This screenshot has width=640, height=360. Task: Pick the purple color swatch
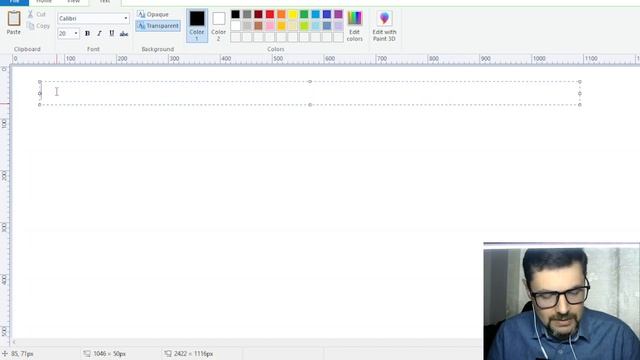point(338,14)
